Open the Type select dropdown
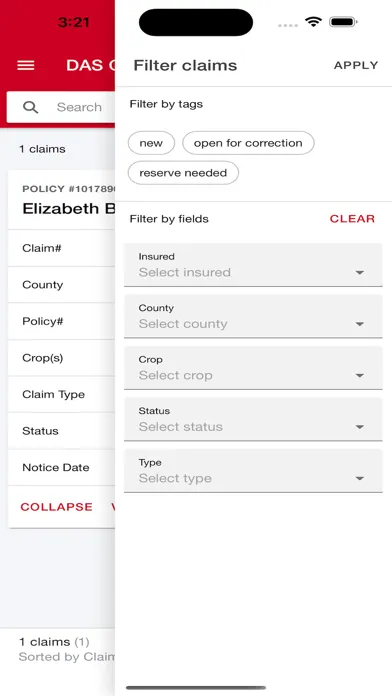The width and height of the screenshot is (392, 696). click(x=253, y=471)
